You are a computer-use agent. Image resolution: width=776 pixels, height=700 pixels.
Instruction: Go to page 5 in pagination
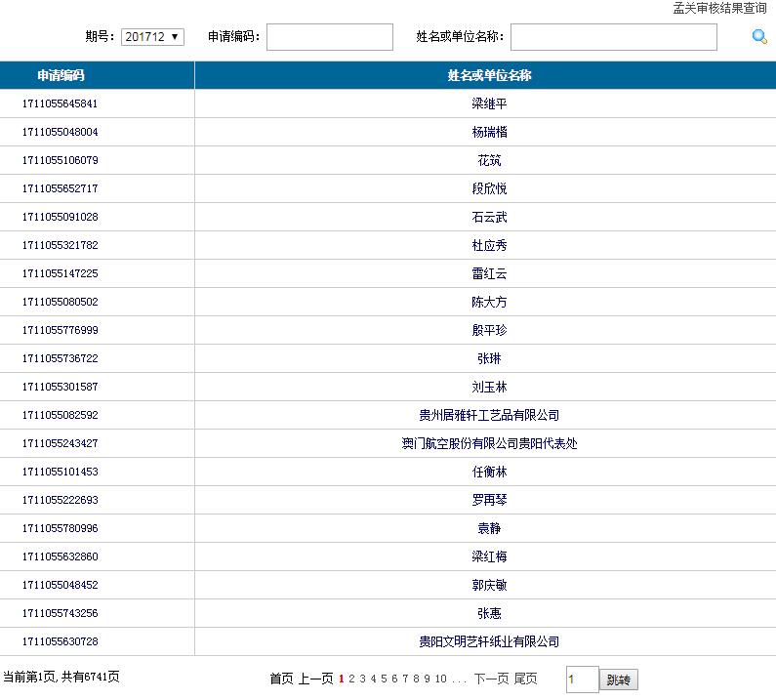385,679
